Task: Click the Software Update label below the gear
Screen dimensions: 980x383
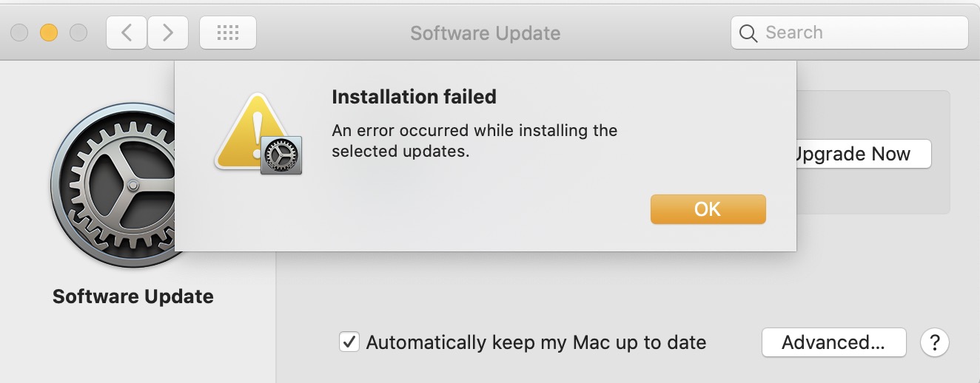Action: pyautogui.click(x=133, y=296)
